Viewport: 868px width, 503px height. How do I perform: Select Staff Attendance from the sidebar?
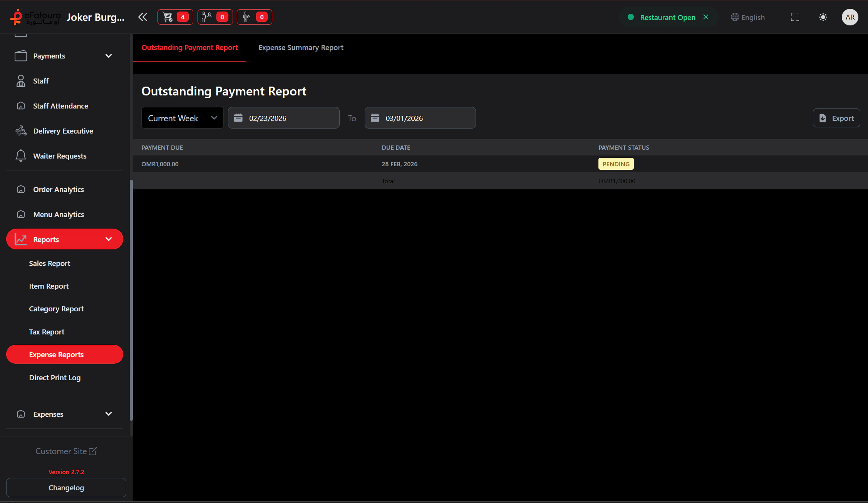coord(60,106)
